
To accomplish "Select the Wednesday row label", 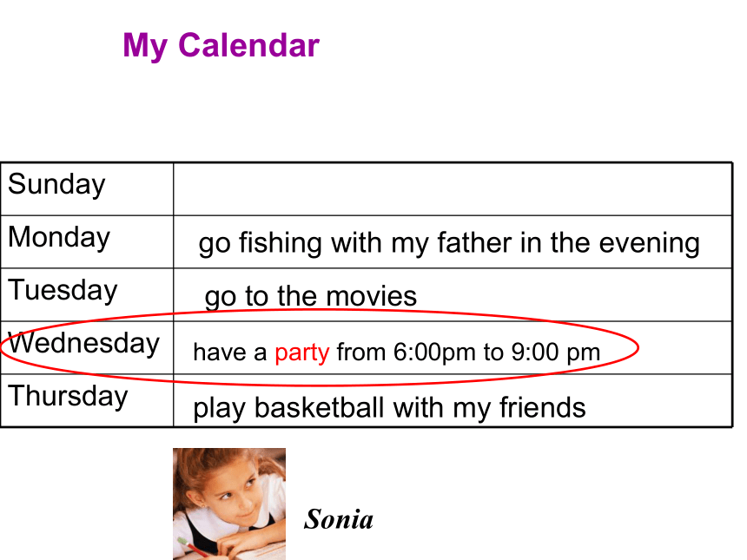I will click(84, 343).
